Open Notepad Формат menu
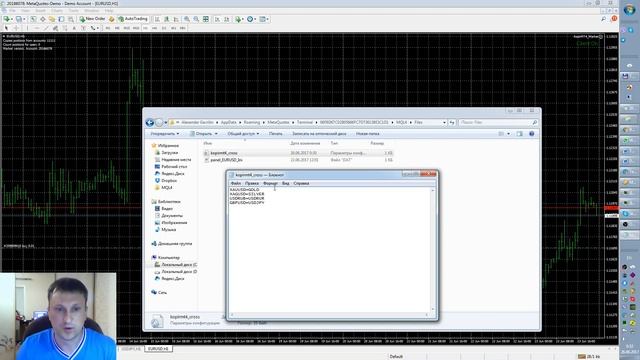The image size is (640, 360). point(270,183)
